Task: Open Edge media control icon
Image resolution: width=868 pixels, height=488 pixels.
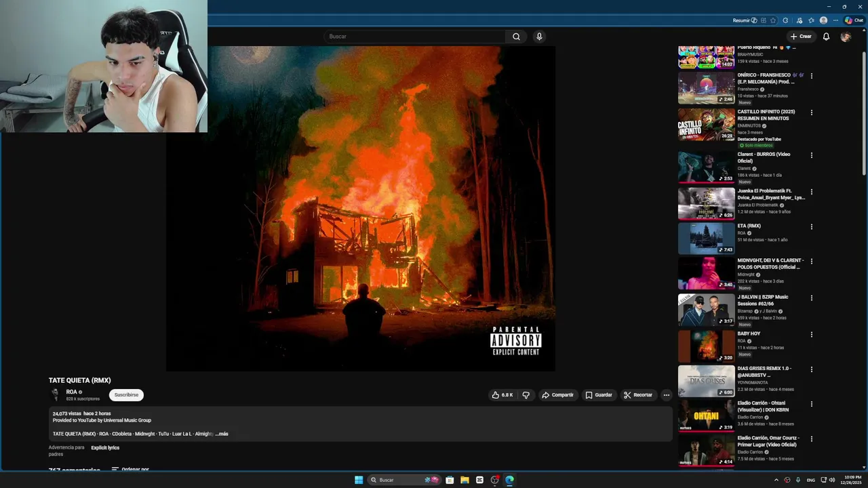Action: [800, 20]
